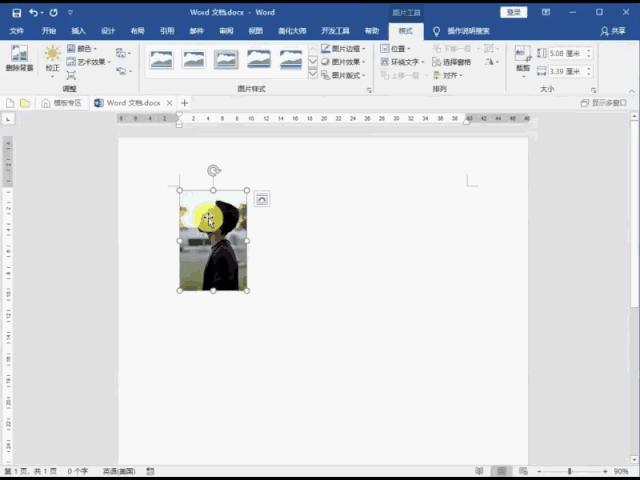Open the Position (位置) dropdown

coord(395,49)
